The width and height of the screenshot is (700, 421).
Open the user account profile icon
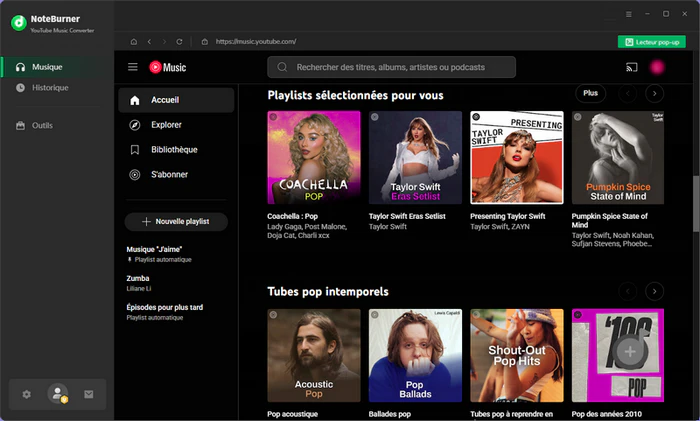pyautogui.click(x=58, y=394)
